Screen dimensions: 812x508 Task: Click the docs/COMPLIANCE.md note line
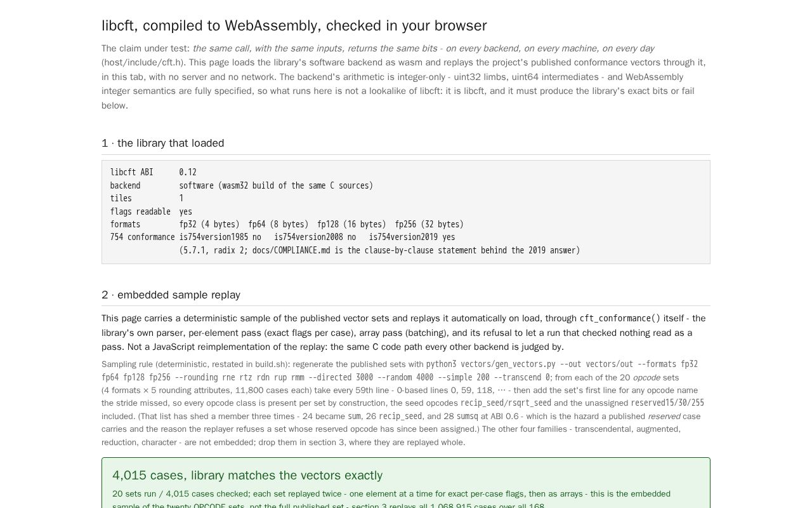tap(379, 251)
